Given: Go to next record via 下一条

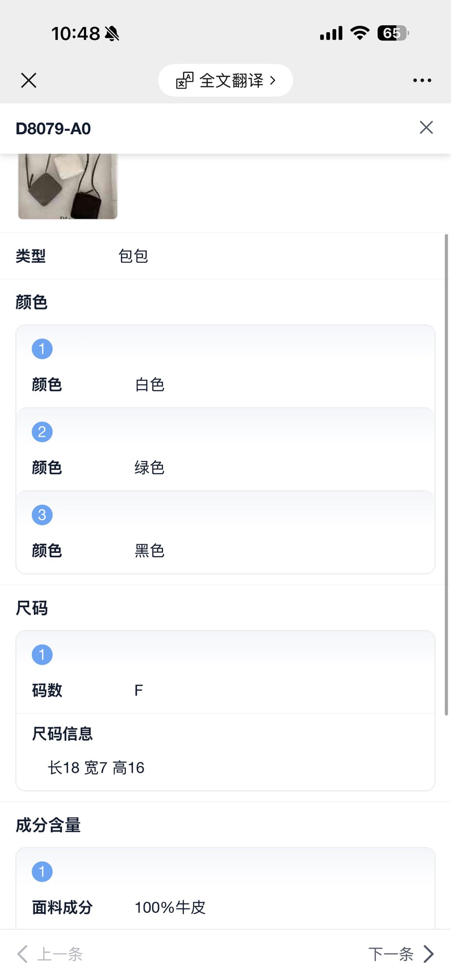Looking at the screenshot, I should pyautogui.click(x=391, y=954).
